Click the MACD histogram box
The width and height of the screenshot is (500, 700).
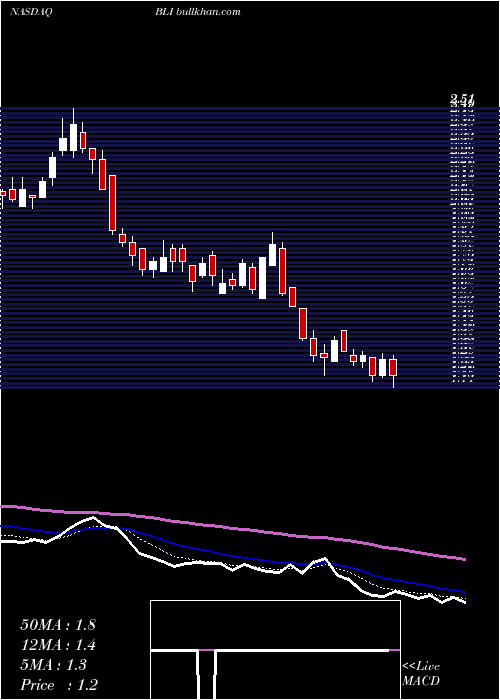(275, 650)
